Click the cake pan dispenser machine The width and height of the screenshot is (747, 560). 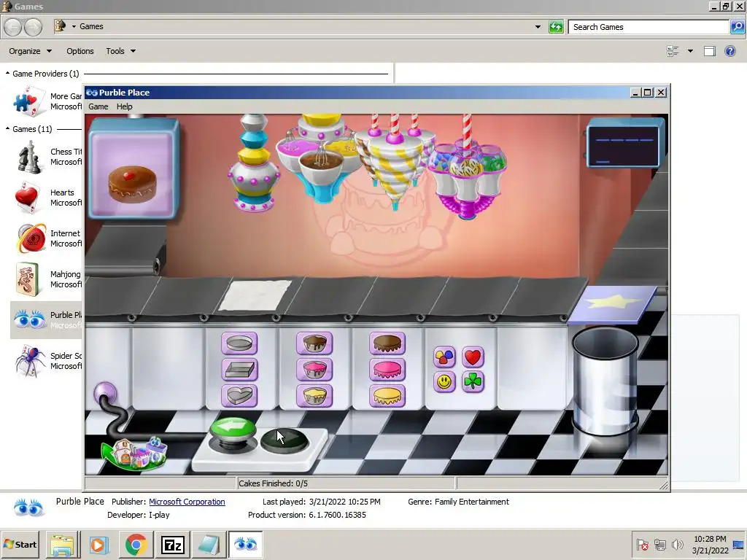tap(254, 163)
